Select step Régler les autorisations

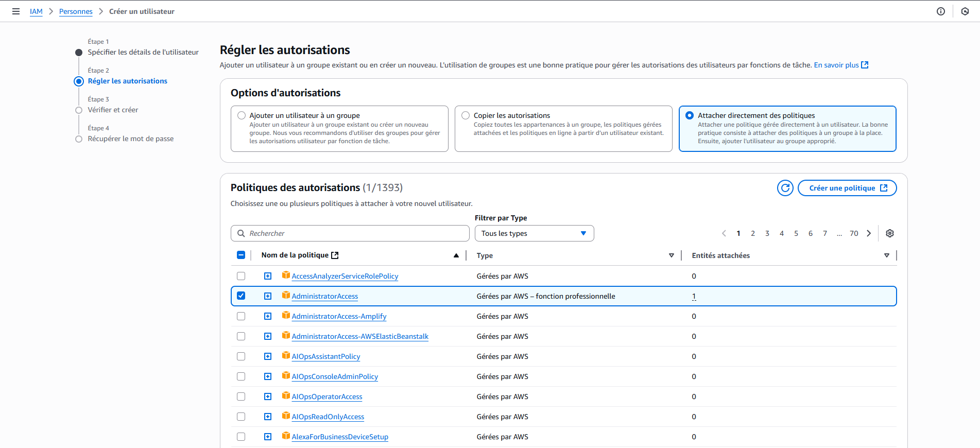pos(127,81)
